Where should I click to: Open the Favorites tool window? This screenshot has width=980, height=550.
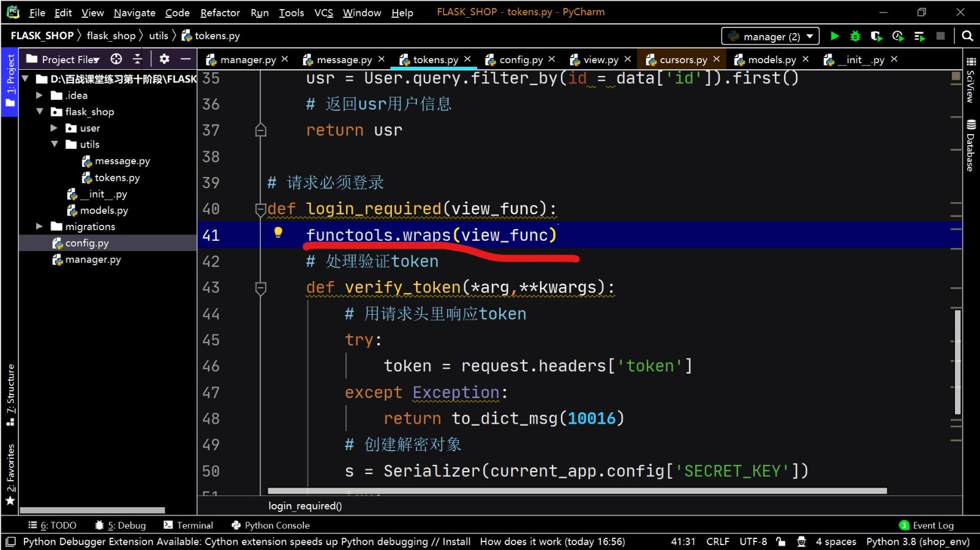pyautogui.click(x=10, y=475)
